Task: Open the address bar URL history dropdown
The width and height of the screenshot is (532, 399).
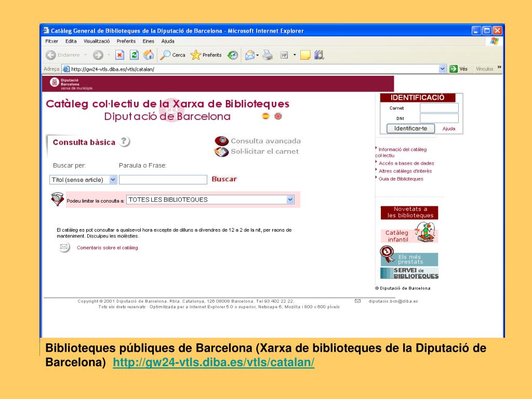Action: point(442,69)
